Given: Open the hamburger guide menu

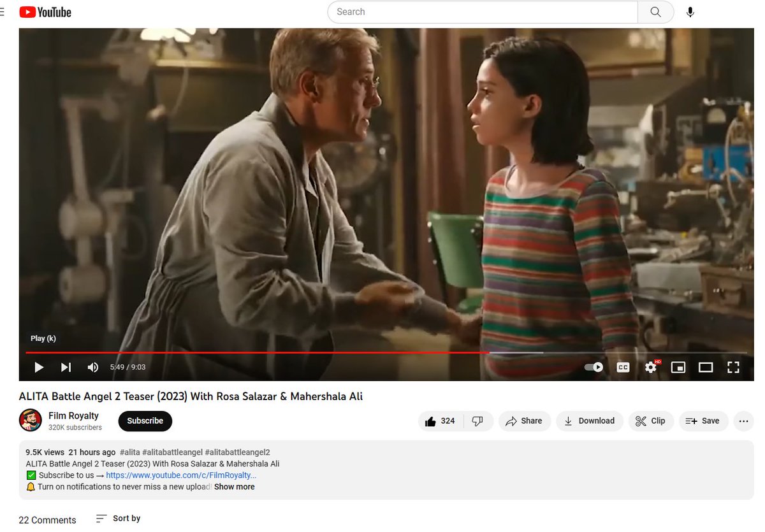Looking at the screenshot, I should click(2, 12).
